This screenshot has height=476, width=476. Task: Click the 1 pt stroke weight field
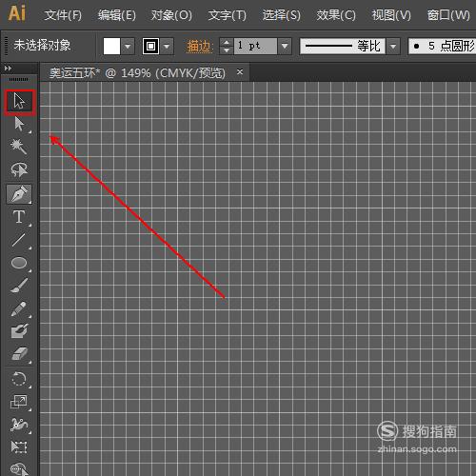click(255, 47)
